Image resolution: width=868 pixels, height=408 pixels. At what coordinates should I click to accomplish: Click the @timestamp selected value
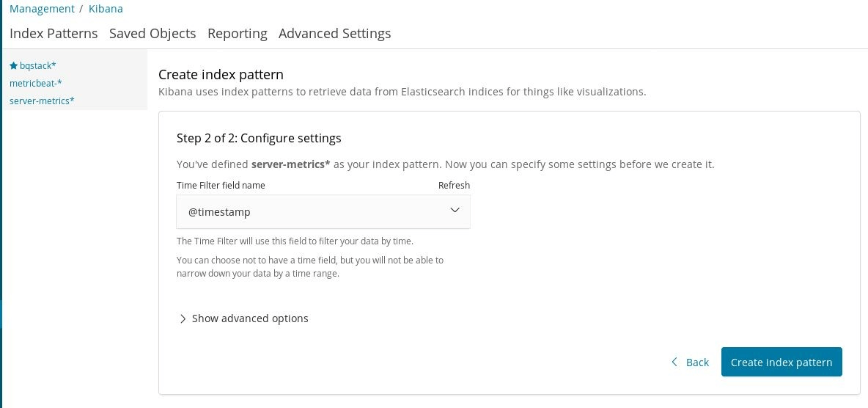click(x=219, y=211)
